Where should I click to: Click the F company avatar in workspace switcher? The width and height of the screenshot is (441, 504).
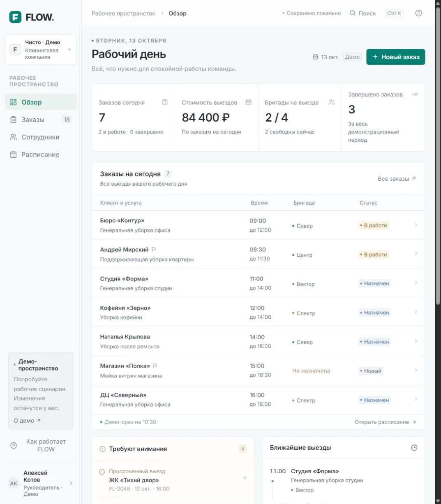[x=15, y=50]
